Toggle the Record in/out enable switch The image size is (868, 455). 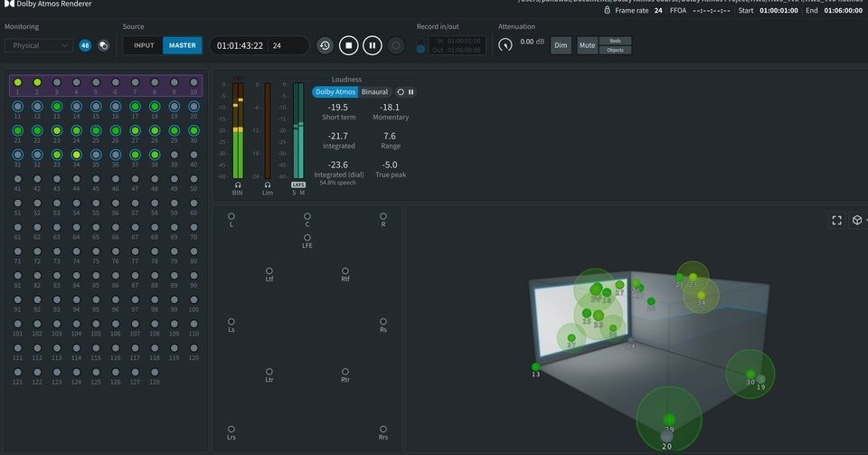point(420,45)
